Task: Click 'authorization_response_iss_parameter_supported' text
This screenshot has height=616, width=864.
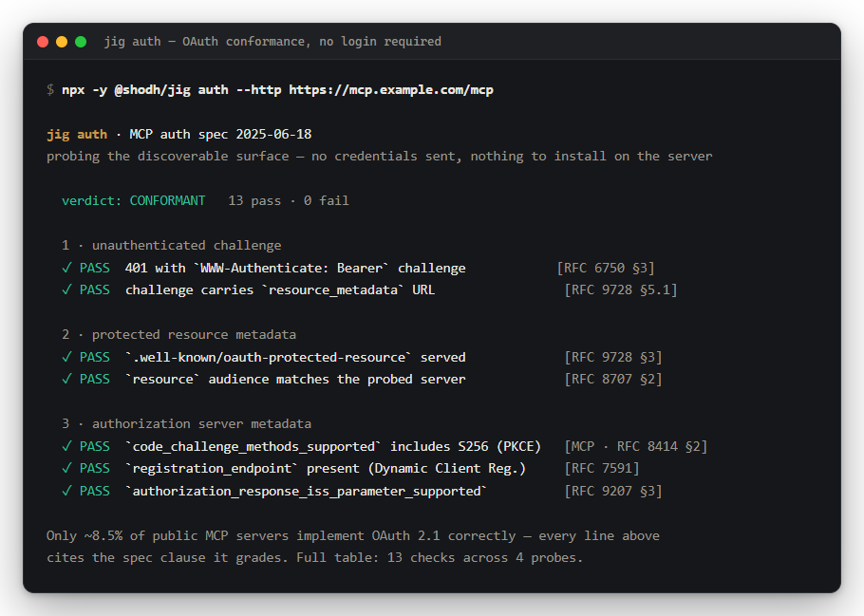Action: 307,492
